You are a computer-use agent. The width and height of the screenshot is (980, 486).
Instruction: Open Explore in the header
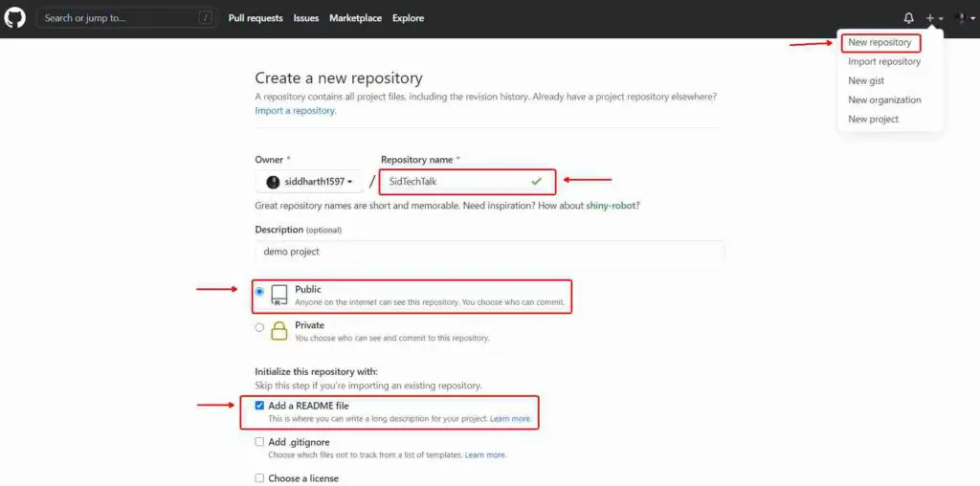[408, 18]
